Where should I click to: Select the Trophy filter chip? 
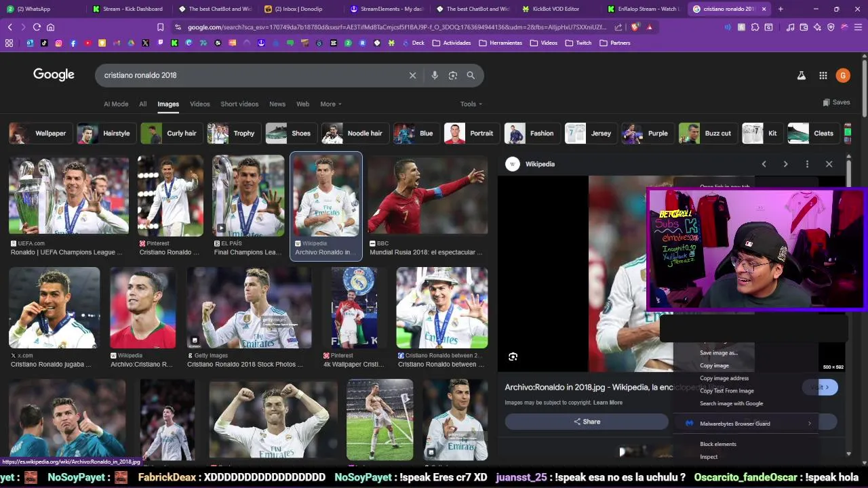tap(233, 134)
